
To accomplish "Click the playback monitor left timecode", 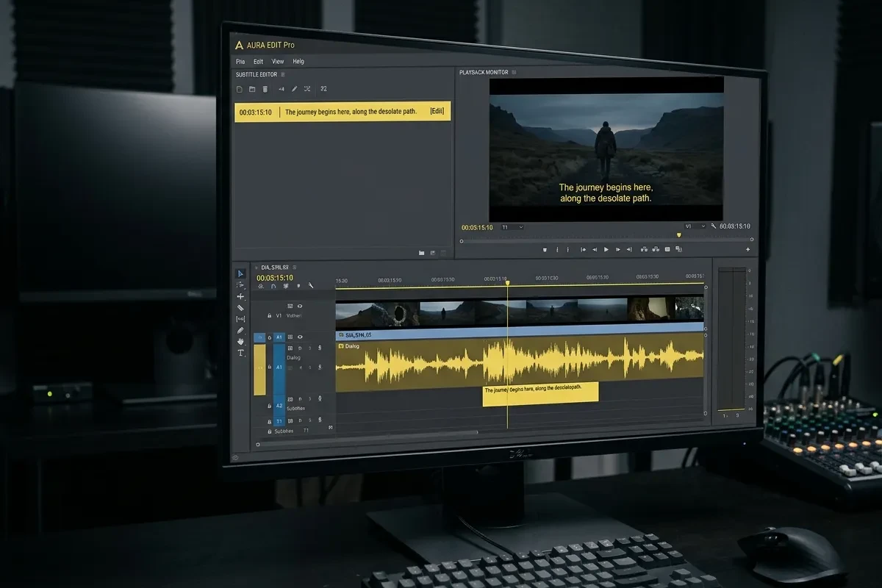I will 477,227.
